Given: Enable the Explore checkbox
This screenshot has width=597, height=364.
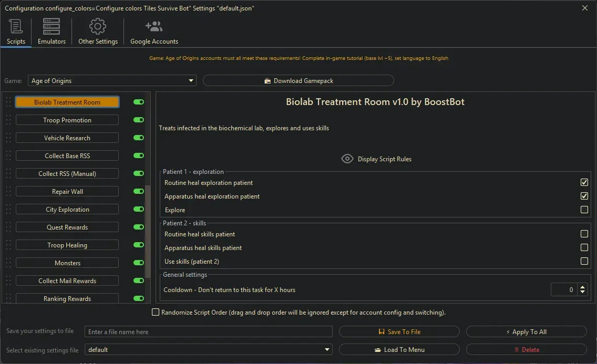Looking at the screenshot, I should click(x=584, y=210).
